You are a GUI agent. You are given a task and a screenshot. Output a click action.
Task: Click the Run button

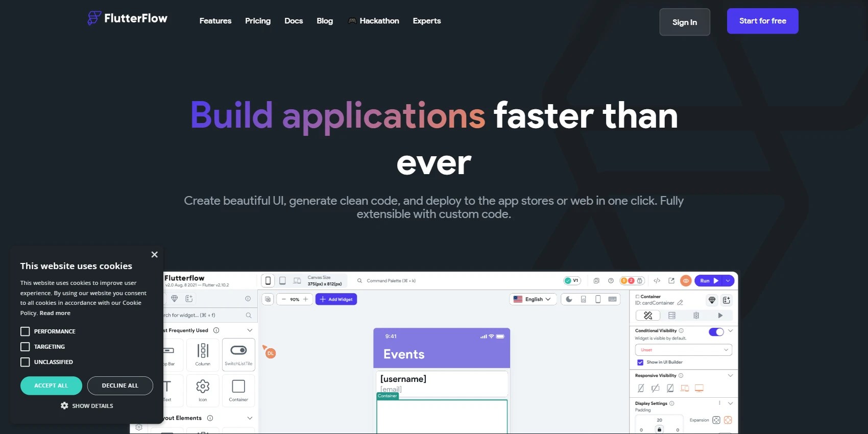click(x=709, y=281)
